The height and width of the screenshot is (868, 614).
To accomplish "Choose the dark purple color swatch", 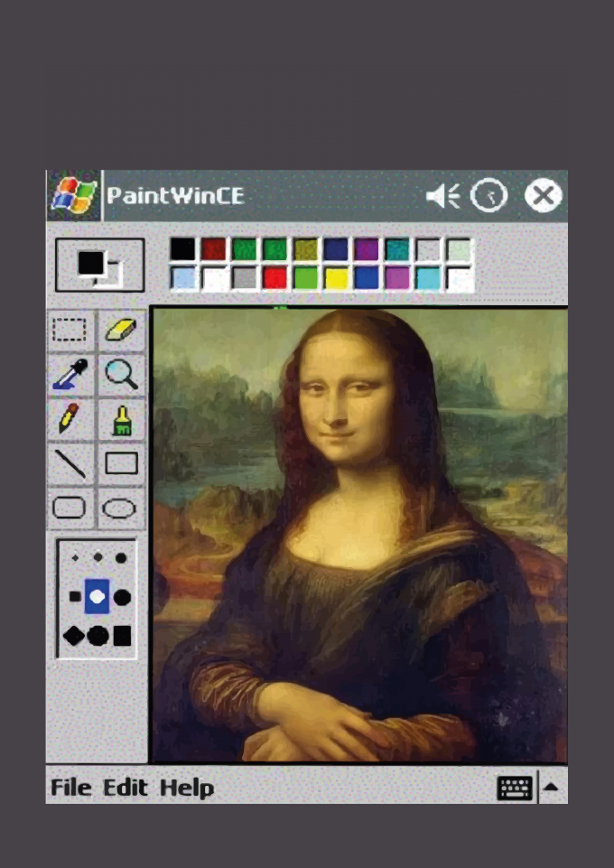I will [x=367, y=249].
